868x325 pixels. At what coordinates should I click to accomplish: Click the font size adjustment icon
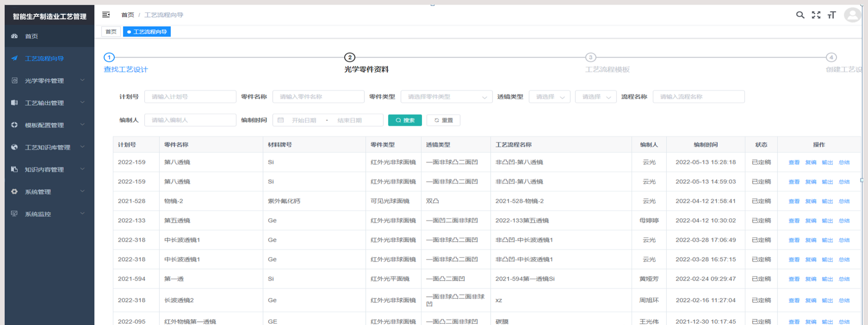tap(832, 15)
